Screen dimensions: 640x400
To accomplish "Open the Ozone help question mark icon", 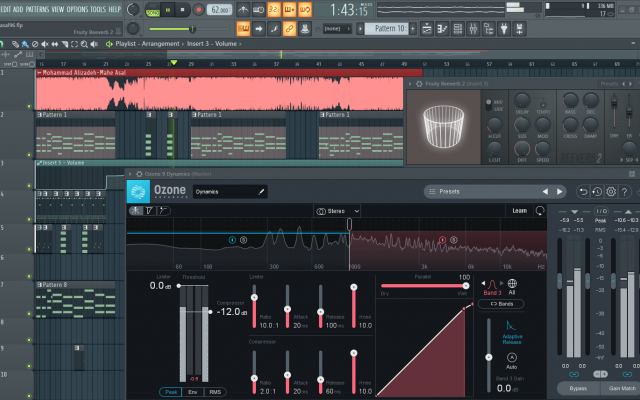I will 624,191.
